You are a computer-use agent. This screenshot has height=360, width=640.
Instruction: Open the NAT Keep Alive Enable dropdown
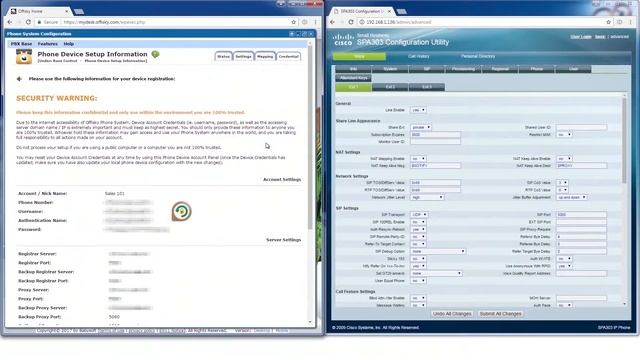tap(564, 158)
